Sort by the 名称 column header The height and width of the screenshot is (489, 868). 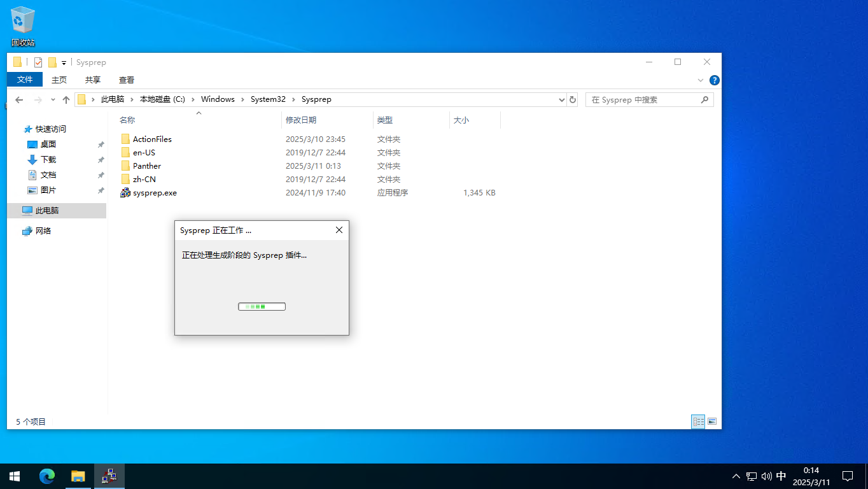pyautogui.click(x=195, y=120)
